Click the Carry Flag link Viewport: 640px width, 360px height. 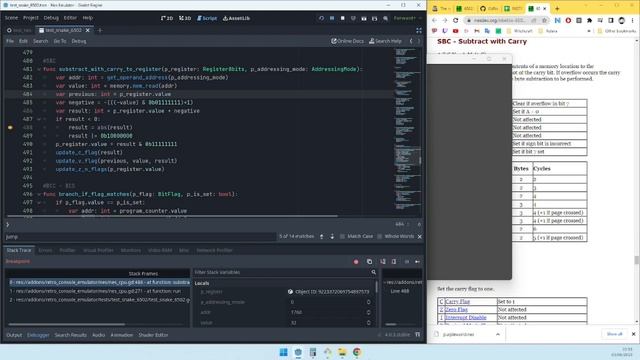pos(457,302)
